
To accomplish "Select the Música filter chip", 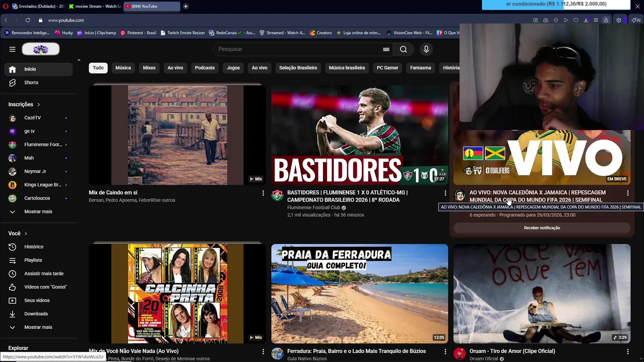I will click(123, 68).
